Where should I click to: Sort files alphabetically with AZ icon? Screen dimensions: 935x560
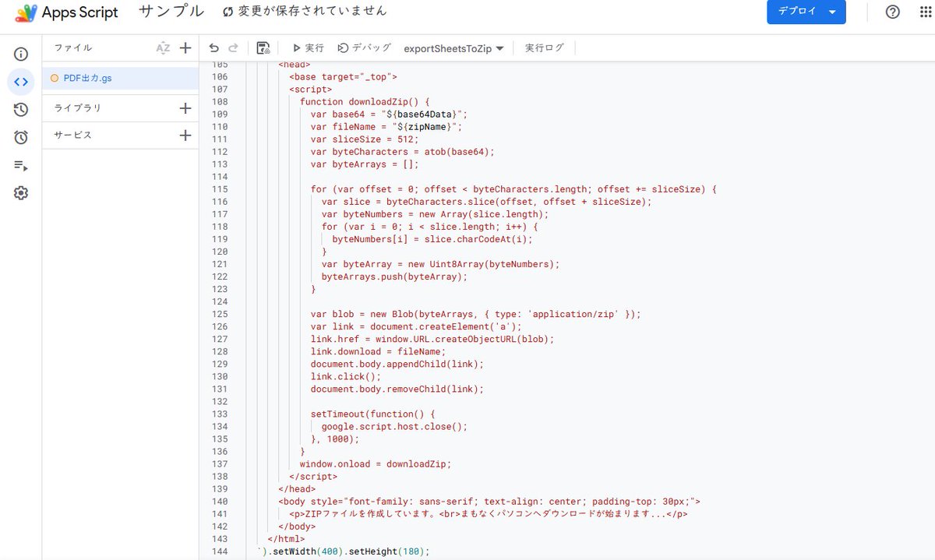click(x=163, y=48)
